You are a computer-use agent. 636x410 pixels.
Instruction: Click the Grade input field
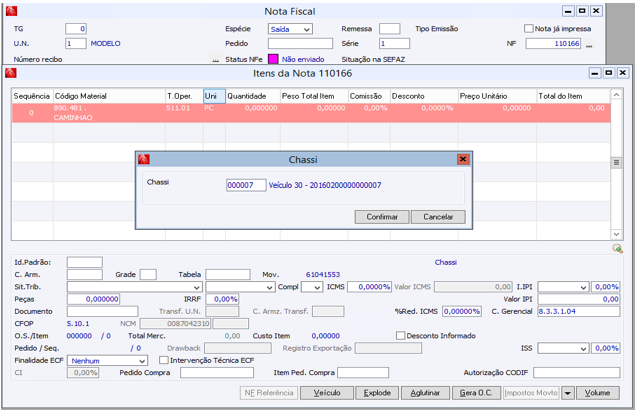148,275
